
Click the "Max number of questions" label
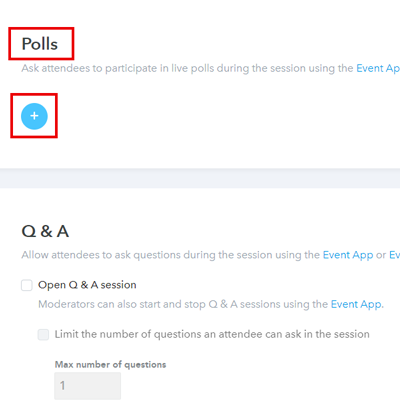point(110,364)
